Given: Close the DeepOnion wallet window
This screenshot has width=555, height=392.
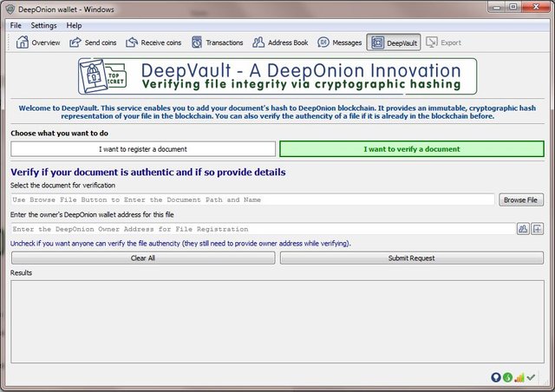Looking at the screenshot, I should coord(536,7).
